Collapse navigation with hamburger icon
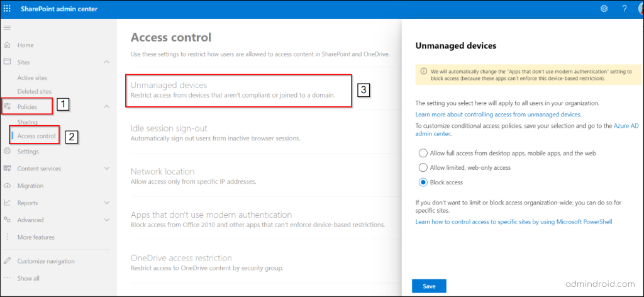The image size is (644, 297). (x=7, y=28)
